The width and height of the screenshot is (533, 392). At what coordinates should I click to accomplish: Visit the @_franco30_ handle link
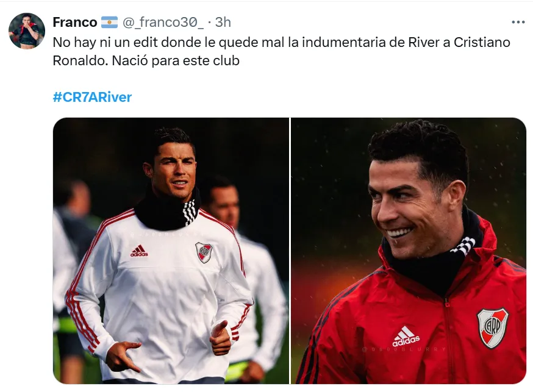(163, 23)
